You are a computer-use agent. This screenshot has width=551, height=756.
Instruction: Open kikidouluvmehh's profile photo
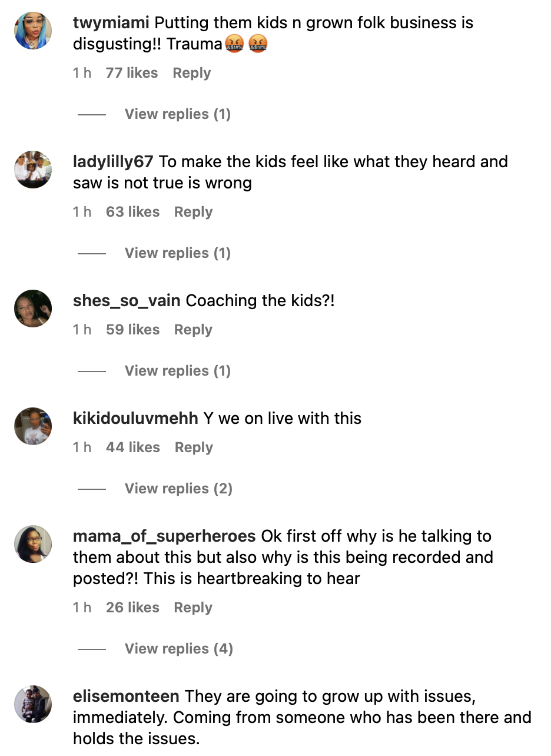click(33, 426)
